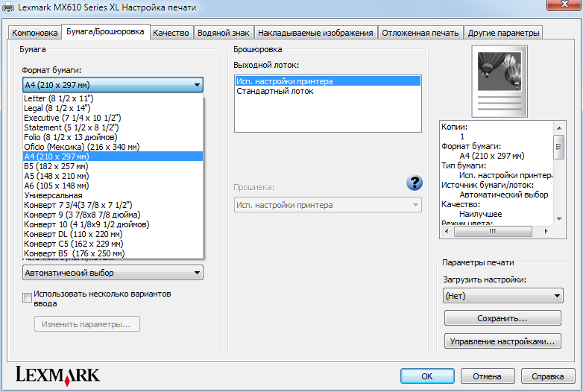Viewport: 583px width, 392px height.
Task: Click the summary panel scroll right arrow
Action: (x=546, y=231)
